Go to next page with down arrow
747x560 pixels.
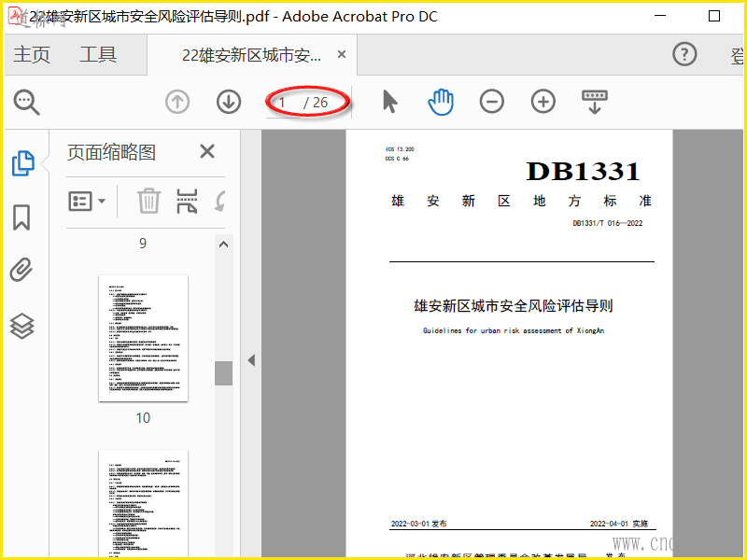coord(229,102)
